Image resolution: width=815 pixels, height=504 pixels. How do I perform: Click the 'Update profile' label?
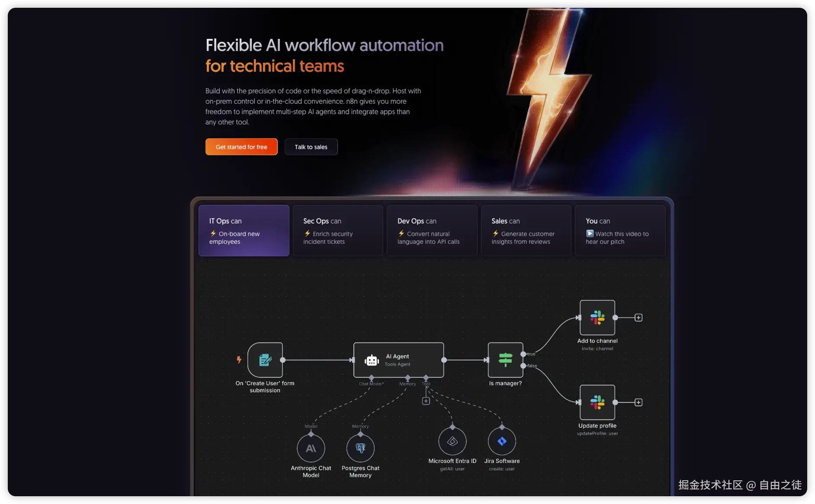(x=597, y=426)
